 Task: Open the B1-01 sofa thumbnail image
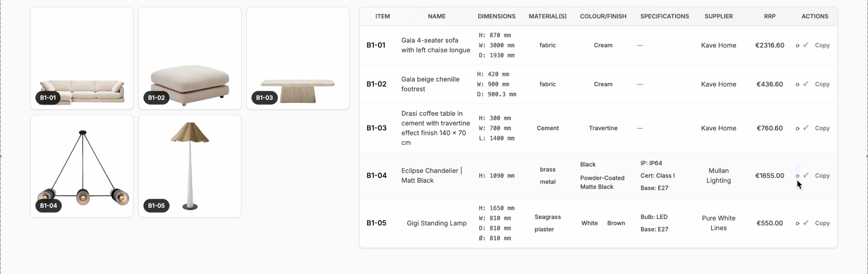click(81, 58)
